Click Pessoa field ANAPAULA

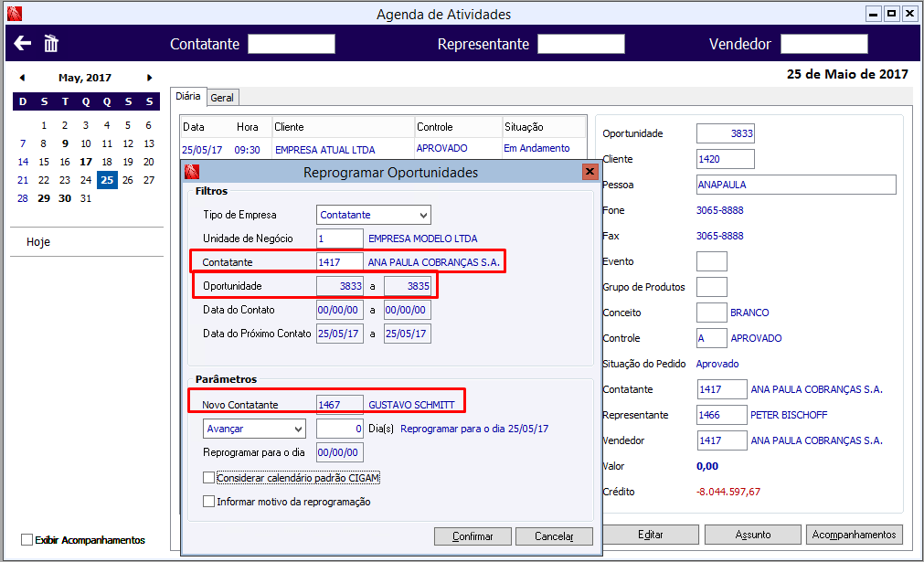coord(796,185)
